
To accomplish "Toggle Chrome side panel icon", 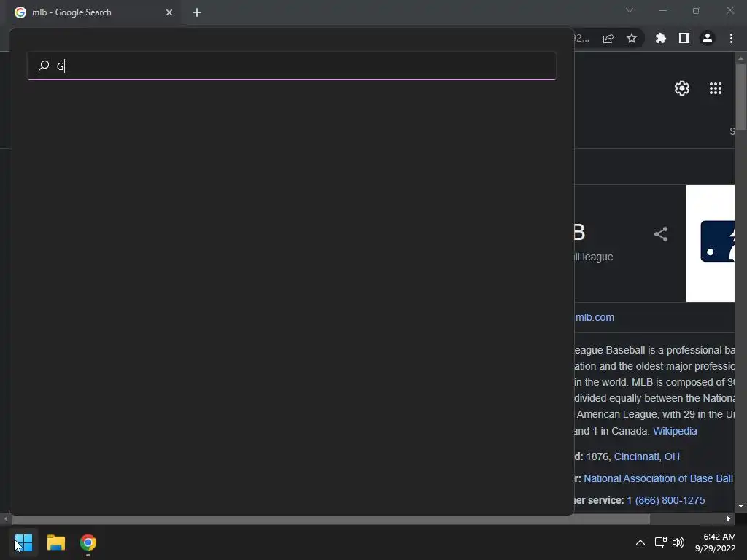I will [x=684, y=38].
